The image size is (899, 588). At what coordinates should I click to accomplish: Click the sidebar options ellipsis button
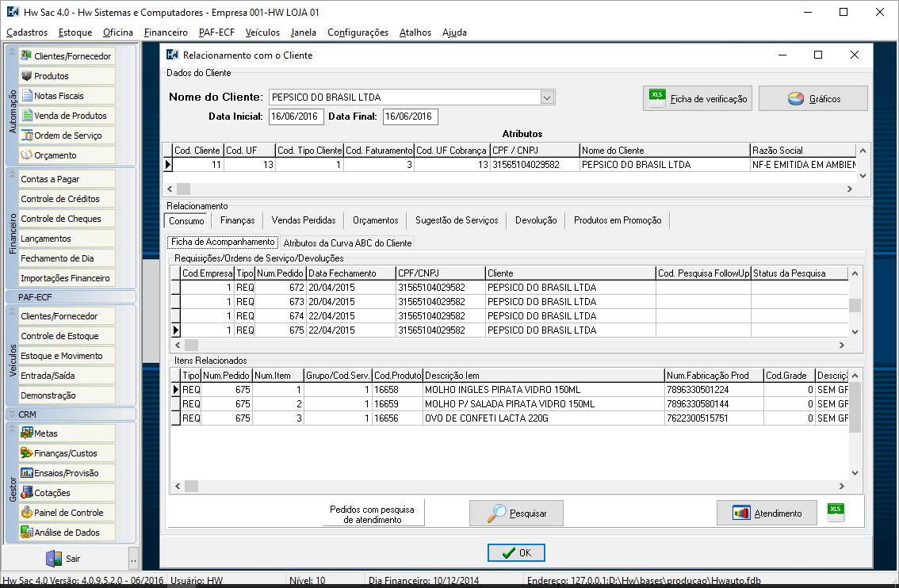[x=134, y=558]
